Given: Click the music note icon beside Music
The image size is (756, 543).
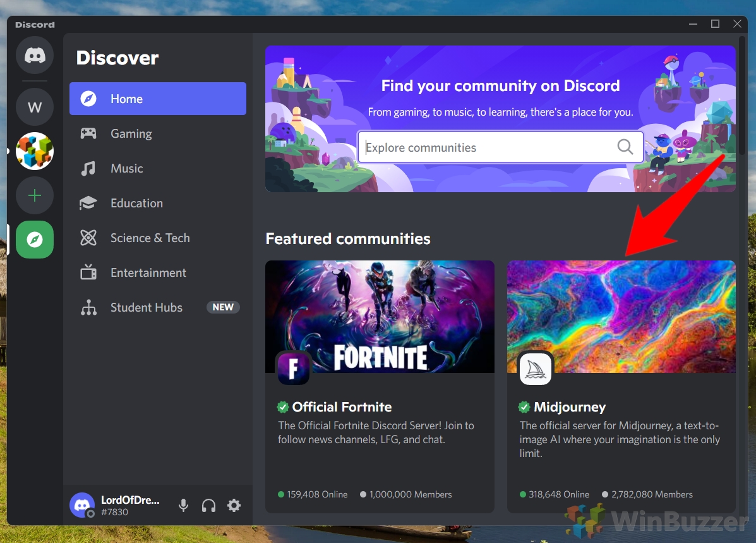Looking at the screenshot, I should click(x=88, y=168).
